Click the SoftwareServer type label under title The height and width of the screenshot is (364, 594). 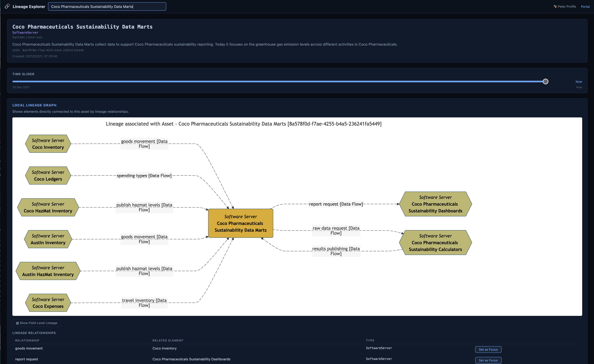click(25, 33)
